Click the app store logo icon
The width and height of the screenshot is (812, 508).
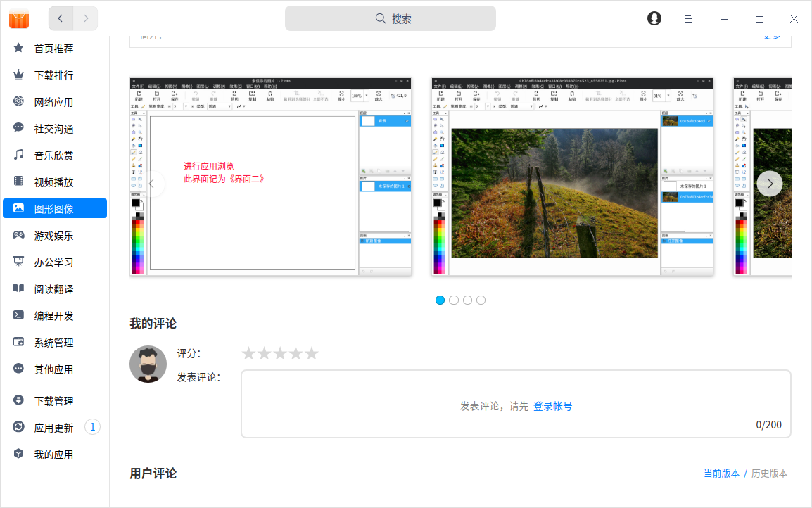click(x=19, y=19)
